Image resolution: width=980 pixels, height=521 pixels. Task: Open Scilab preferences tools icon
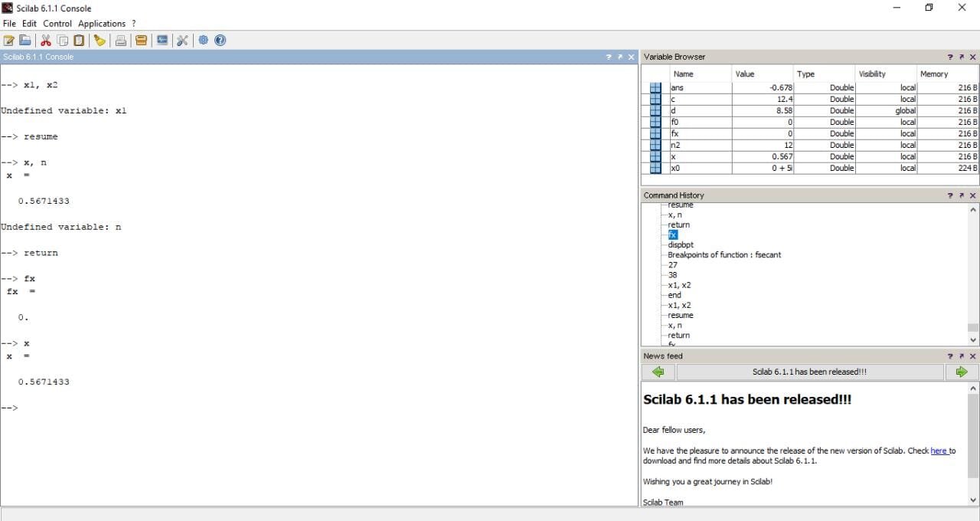coord(182,41)
